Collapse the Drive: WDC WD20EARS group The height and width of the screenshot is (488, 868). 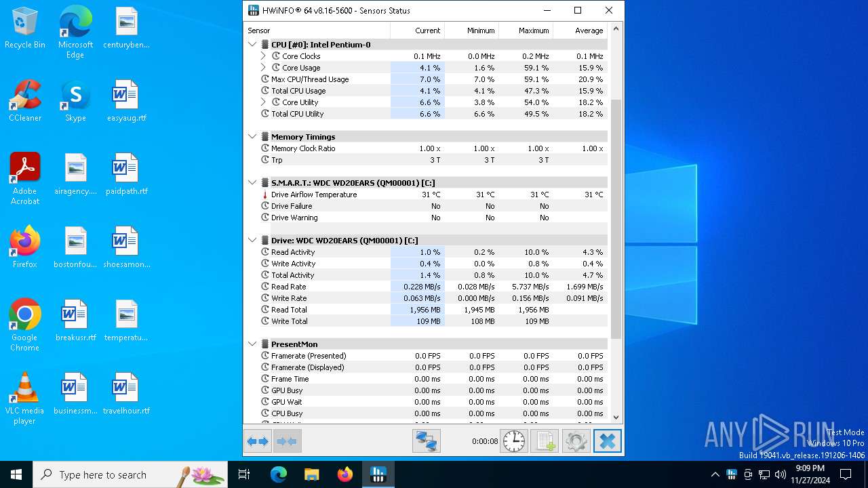pyautogui.click(x=252, y=241)
